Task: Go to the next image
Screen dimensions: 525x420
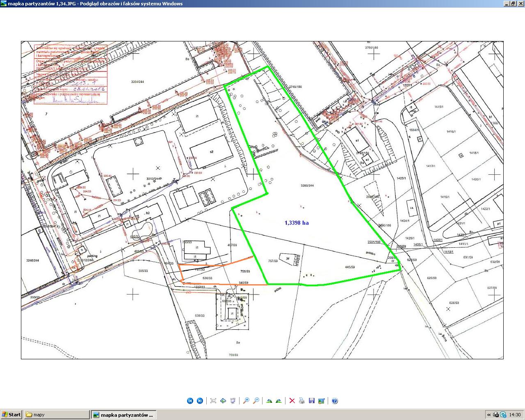Action: point(200,401)
